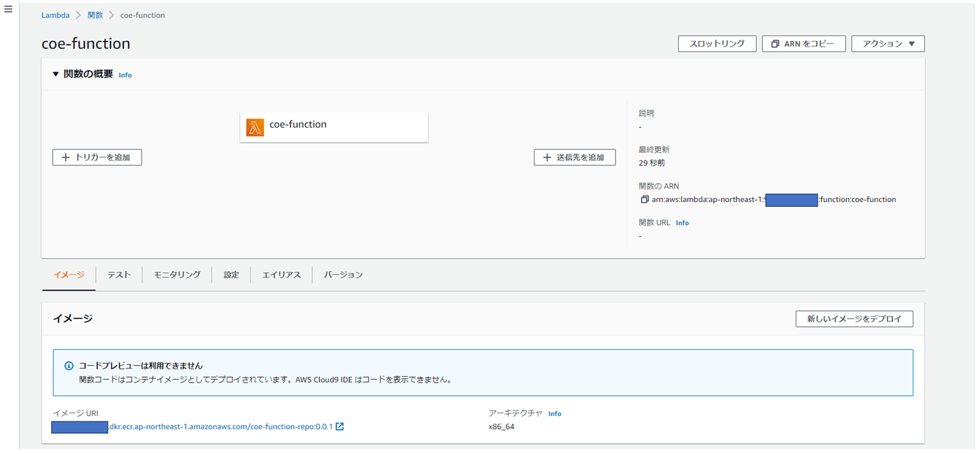The width and height of the screenshot is (980, 452).
Task: Click the 関数 breadcrumb link
Action: tap(95, 15)
